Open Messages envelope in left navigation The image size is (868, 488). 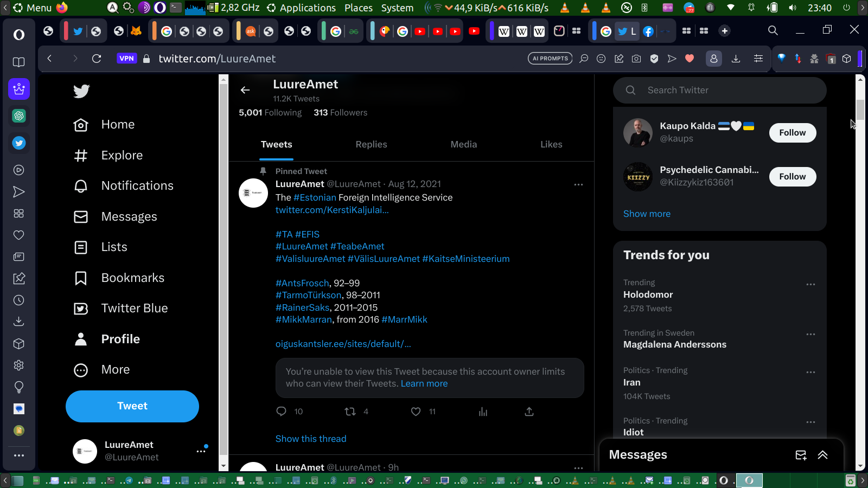tap(81, 217)
